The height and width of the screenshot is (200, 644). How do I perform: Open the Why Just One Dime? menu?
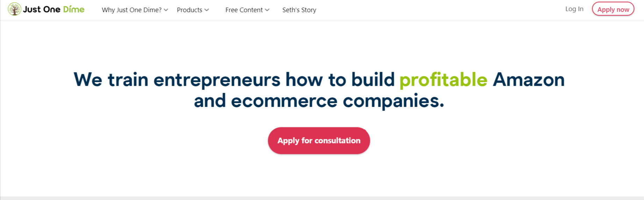[x=131, y=10]
